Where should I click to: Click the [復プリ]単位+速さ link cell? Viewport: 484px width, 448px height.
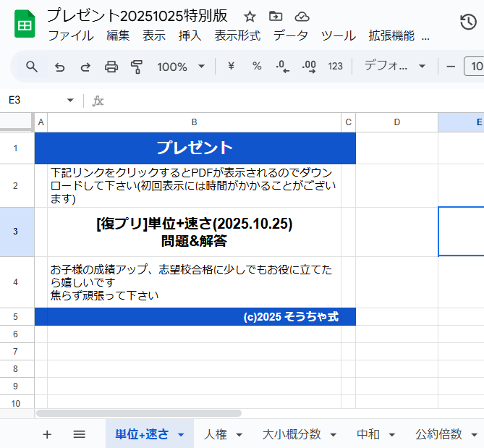coord(194,232)
